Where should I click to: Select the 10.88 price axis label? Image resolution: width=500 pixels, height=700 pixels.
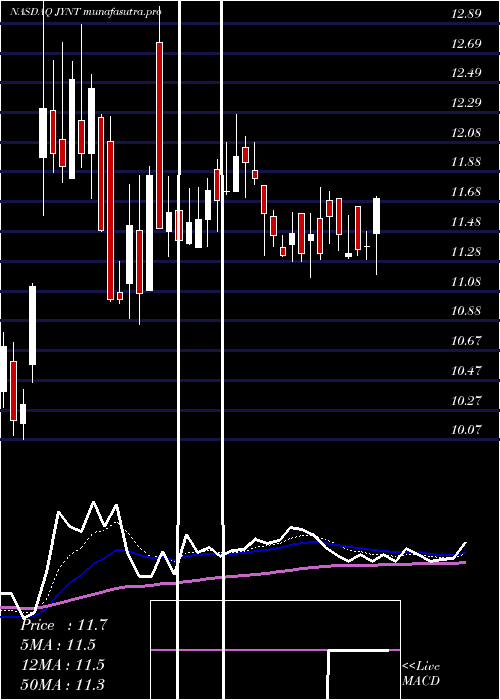coord(466,311)
